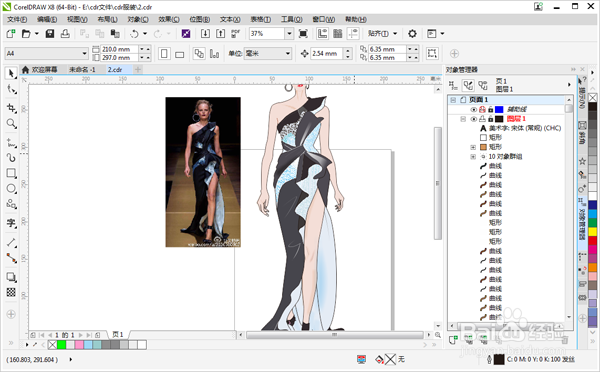
Task: Switch to the 欢迎屏幕 tab
Action: [x=40, y=69]
